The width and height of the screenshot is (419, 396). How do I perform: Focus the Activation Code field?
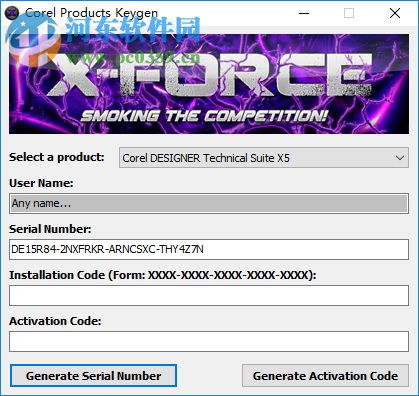point(209,341)
